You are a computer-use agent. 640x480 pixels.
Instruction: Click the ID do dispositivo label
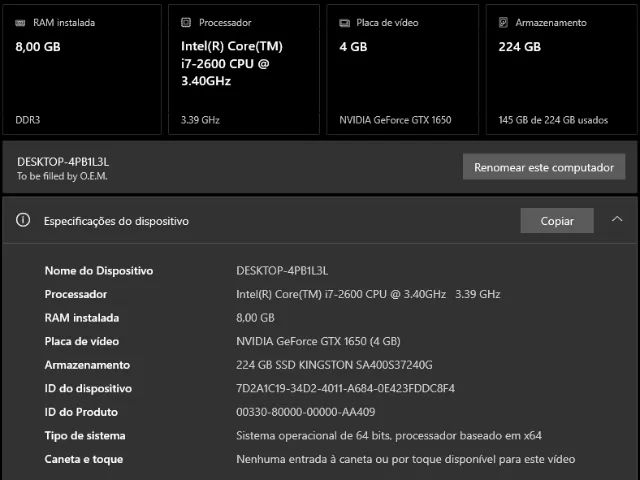point(88,389)
